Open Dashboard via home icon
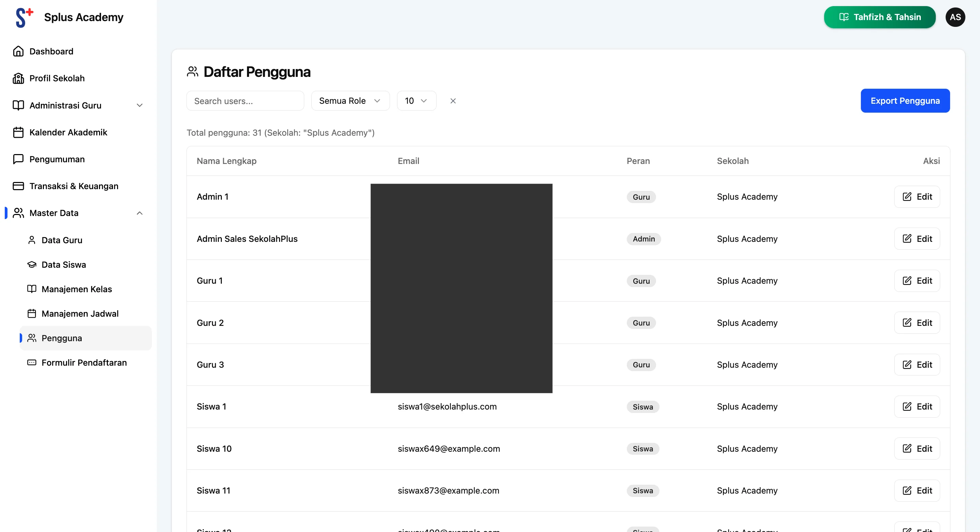Screen dimensions: 980x532 coord(18,51)
